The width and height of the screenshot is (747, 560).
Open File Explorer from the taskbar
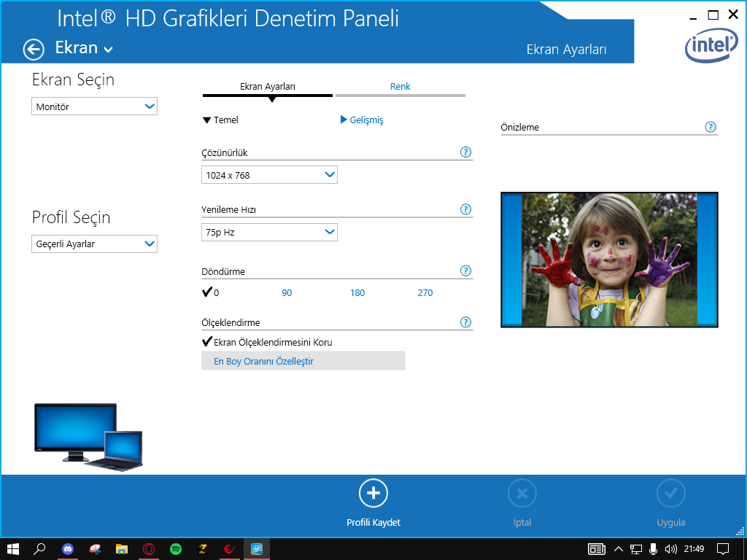pos(122,549)
